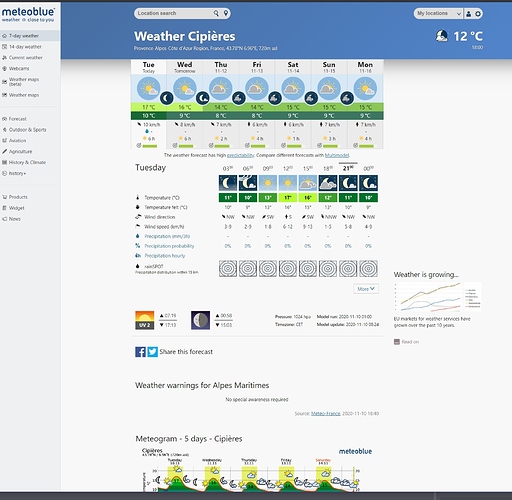The height and width of the screenshot is (500, 512).
Task: Share forecast on Facebook
Action: click(140, 352)
